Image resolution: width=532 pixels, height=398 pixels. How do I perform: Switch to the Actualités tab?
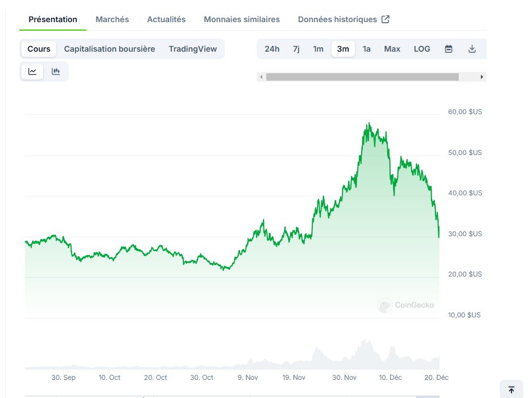pos(166,19)
